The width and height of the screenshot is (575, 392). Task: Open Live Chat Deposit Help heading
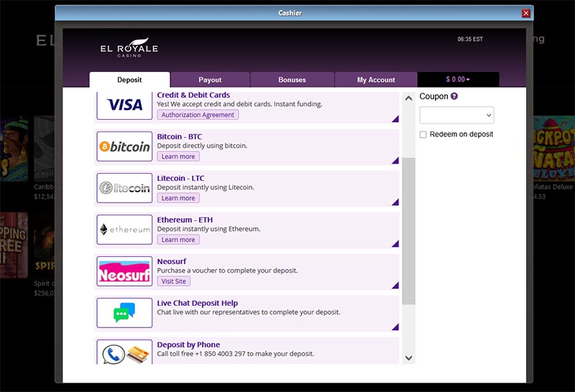coord(197,303)
